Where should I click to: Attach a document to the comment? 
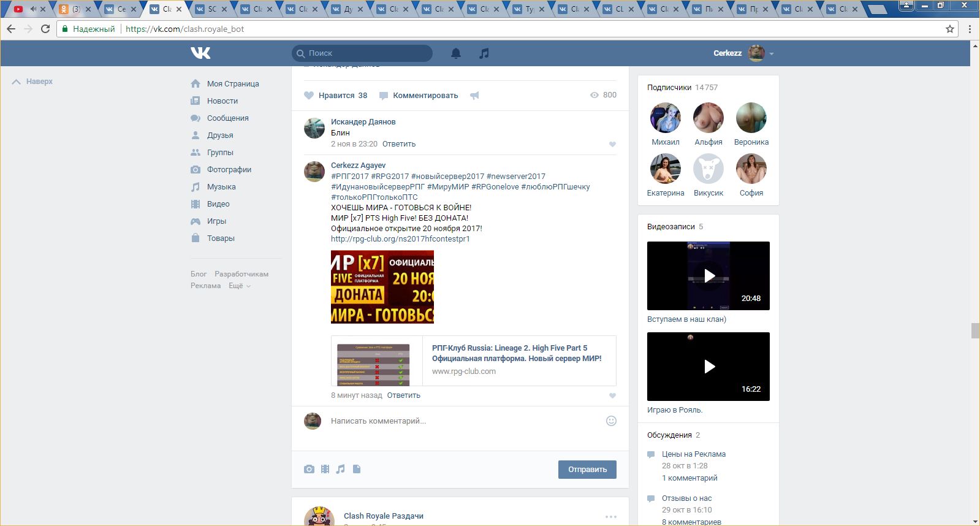[357, 469]
